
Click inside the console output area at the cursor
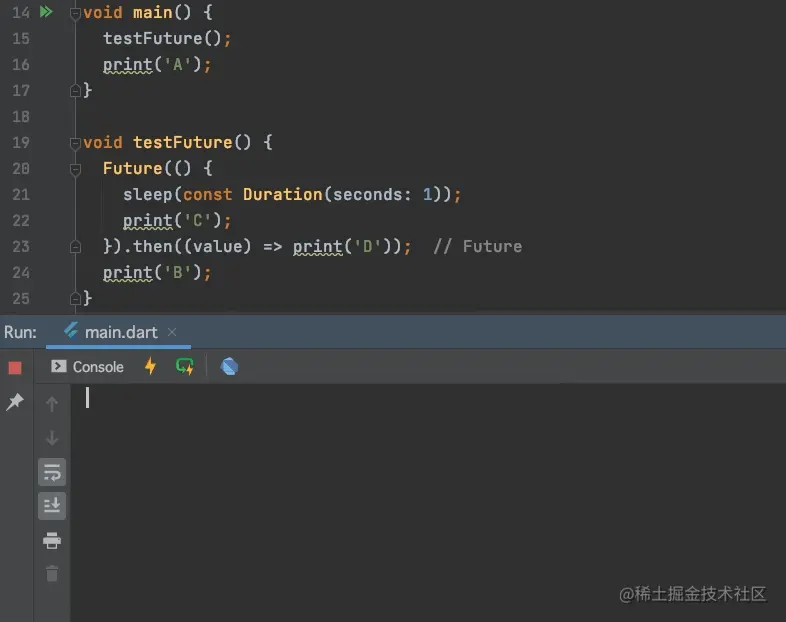pos(87,397)
